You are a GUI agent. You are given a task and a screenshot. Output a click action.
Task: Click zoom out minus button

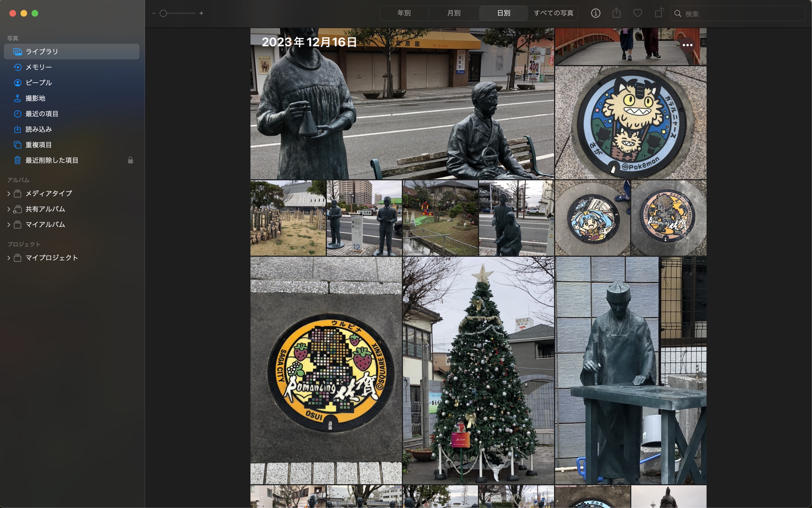coord(154,14)
